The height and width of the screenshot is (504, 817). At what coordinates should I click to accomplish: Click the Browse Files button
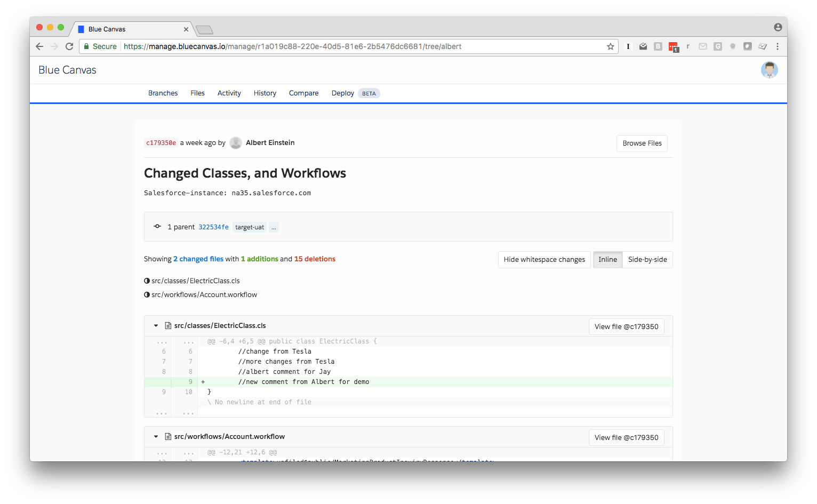click(x=642, y=143)
